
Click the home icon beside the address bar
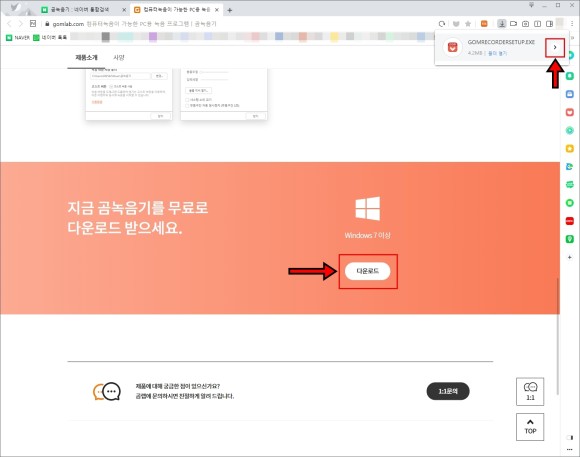pos(33,24)
